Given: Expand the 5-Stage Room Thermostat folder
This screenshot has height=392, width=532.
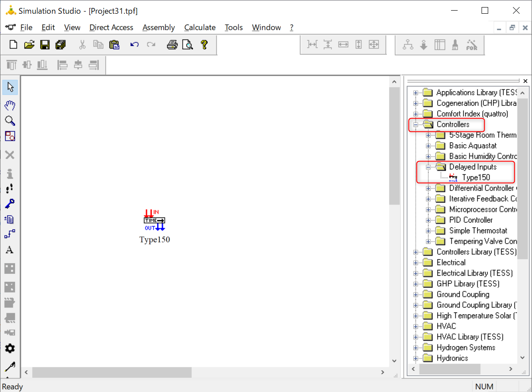Looking at the screenshot, I should tap(428, 135).
